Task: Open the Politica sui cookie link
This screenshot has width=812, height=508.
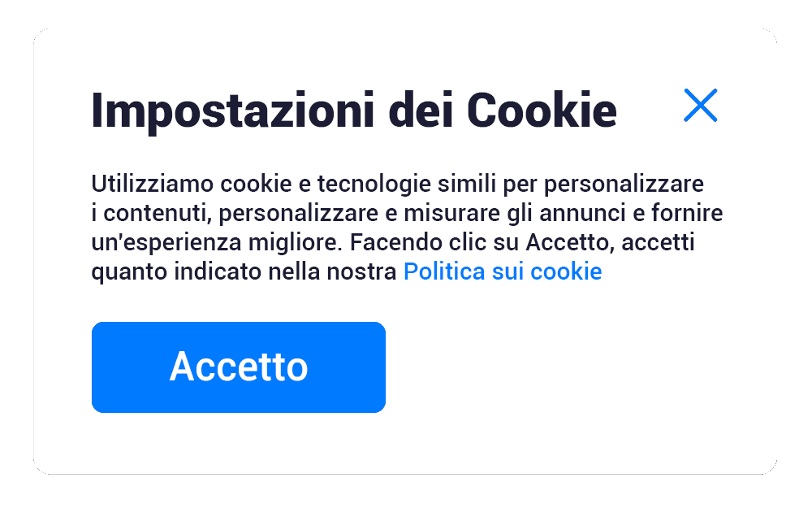Action: 503,271
